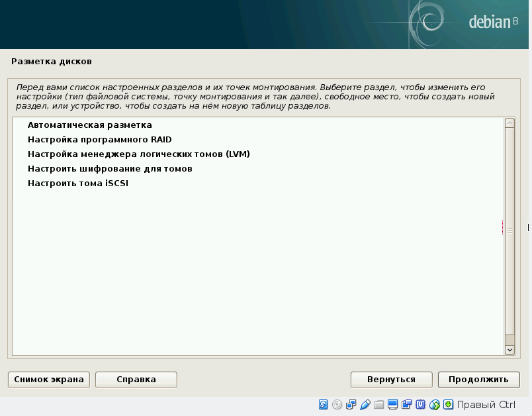Click the scrollbar down arrow of the list
532x416 pixels.
510,349
